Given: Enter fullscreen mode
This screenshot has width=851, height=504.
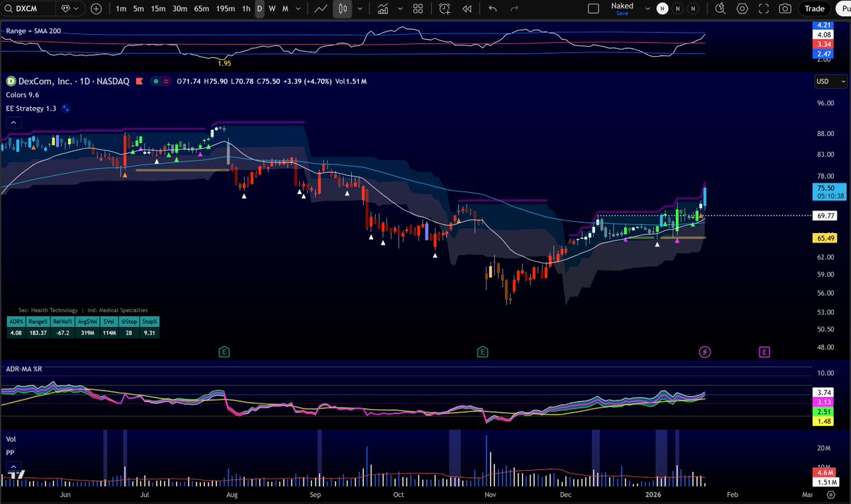Looking at the screenshot, I should (763, 9).
